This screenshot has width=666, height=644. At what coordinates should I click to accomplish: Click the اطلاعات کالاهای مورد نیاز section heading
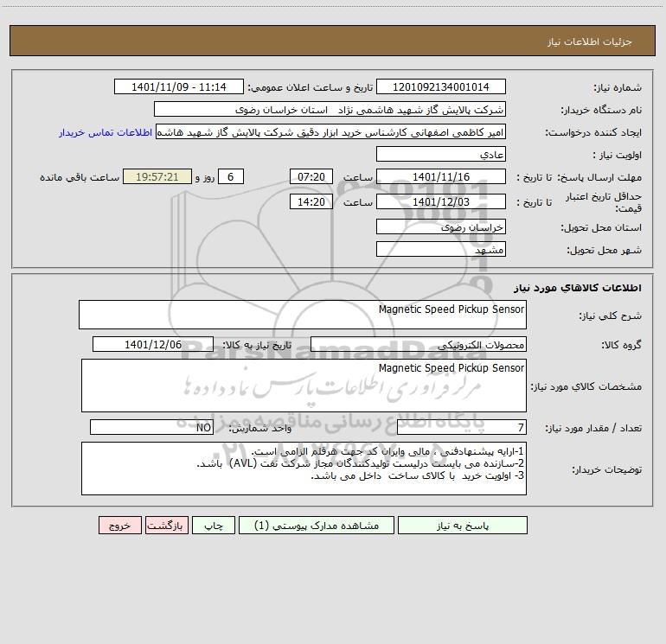coord(578,288)
